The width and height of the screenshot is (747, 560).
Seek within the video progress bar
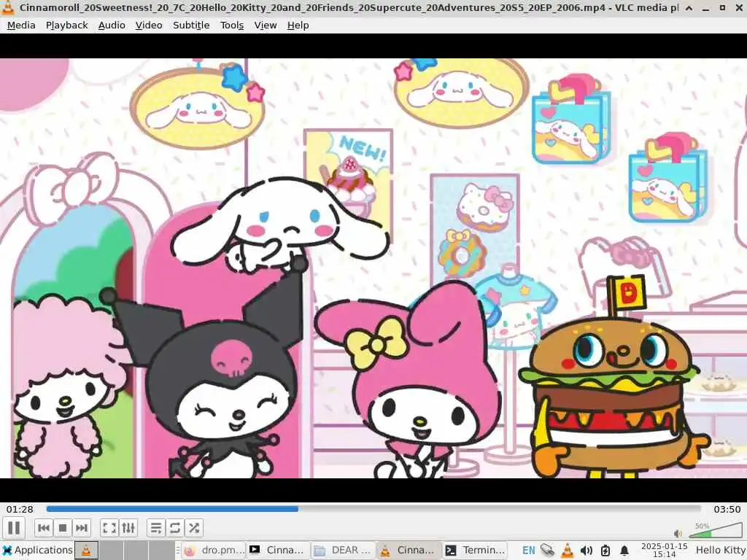click(x=373, y=509)
